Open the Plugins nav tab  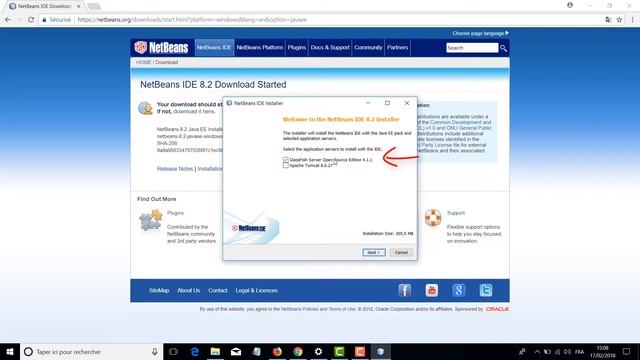(296, 47)
